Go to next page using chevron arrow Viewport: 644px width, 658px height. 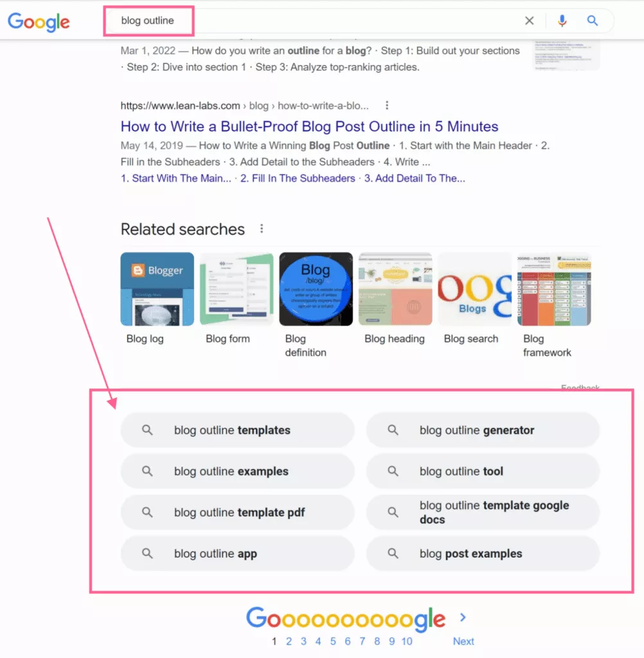pos(463,618)
